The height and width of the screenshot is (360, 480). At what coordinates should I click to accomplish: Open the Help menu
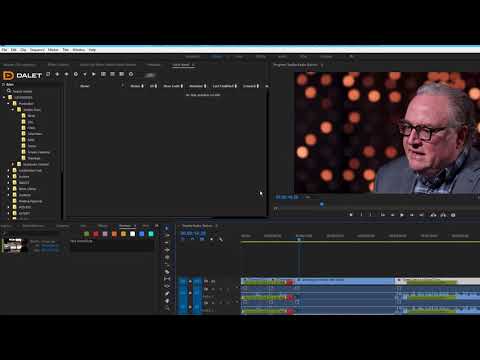(x=92, y=50)
